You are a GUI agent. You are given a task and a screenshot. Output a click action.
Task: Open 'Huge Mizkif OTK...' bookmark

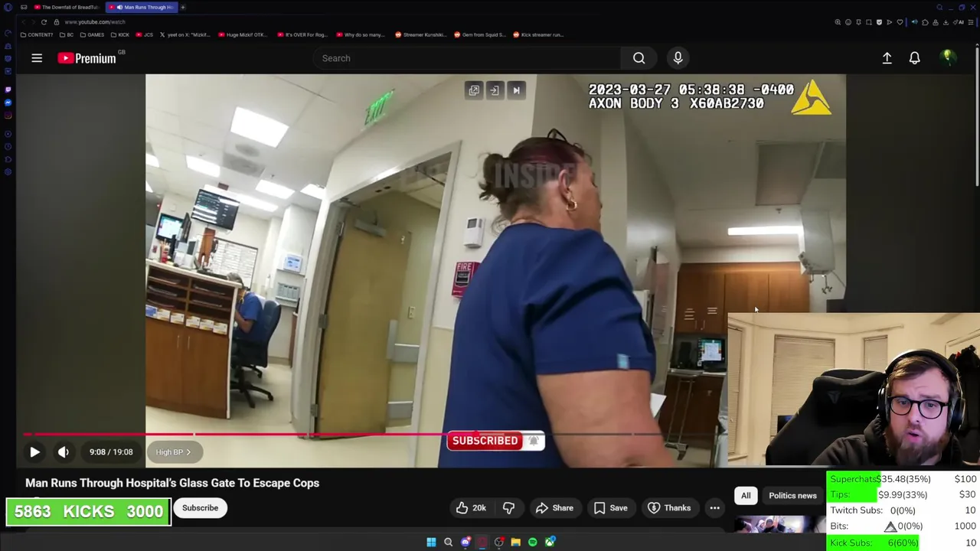point(243,34)
